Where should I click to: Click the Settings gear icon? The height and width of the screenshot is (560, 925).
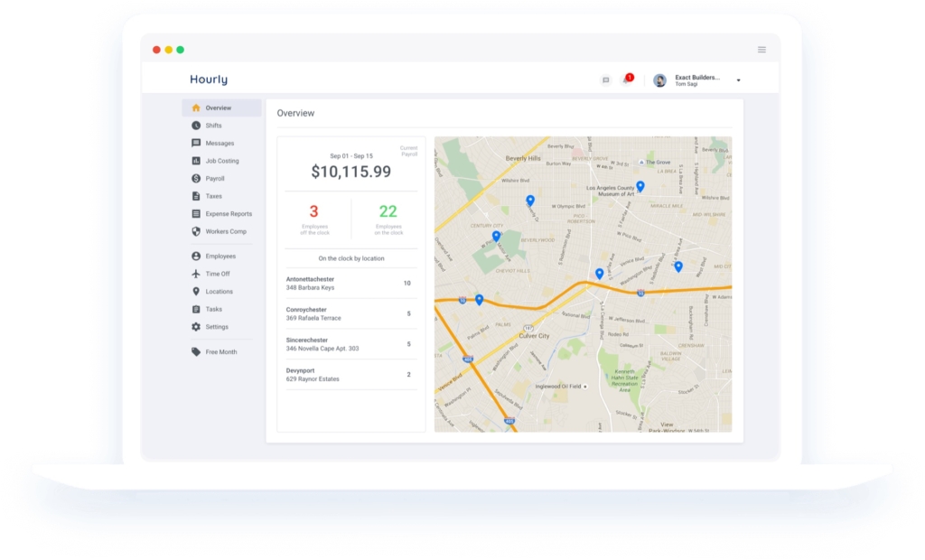[196, 327]
